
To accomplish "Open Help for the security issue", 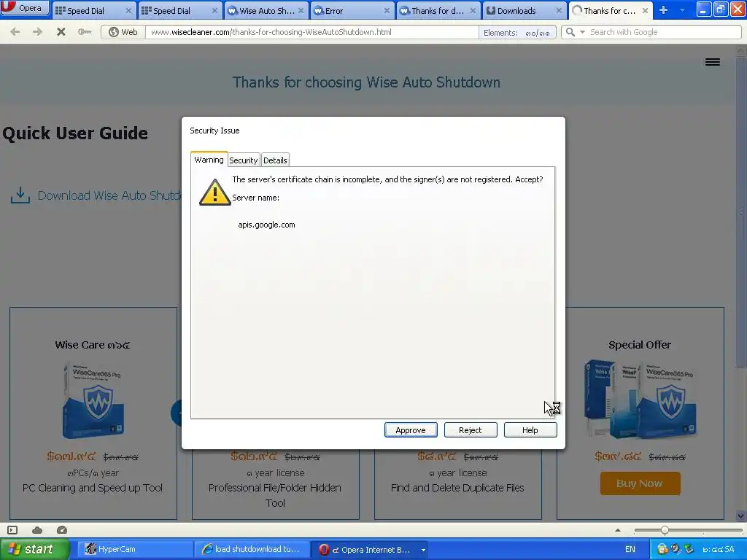I will click(530, 430).
